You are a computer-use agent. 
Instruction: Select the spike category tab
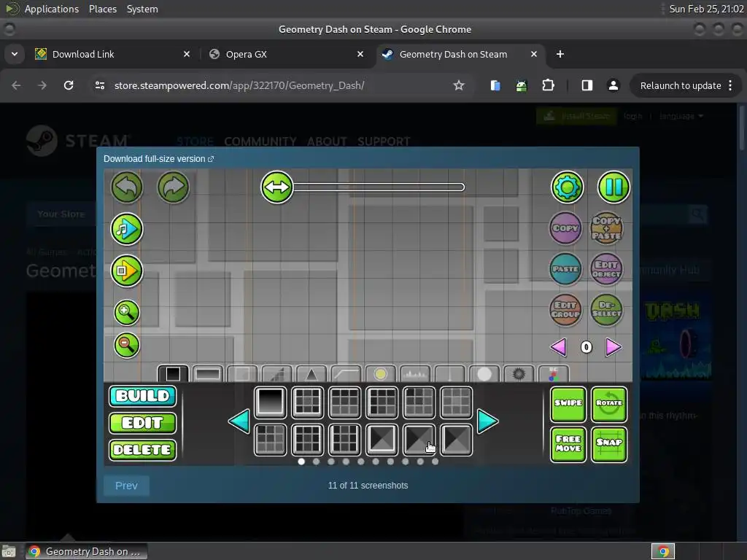[311, 374]
